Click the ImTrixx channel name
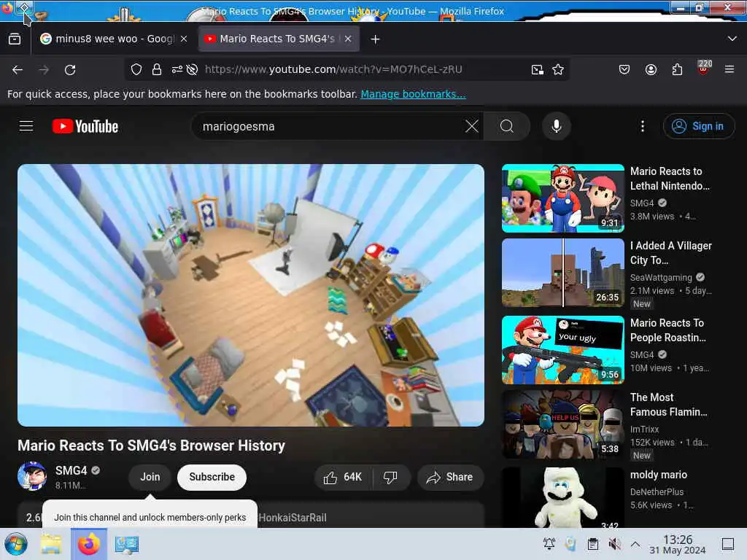 [x=645, y=429]
